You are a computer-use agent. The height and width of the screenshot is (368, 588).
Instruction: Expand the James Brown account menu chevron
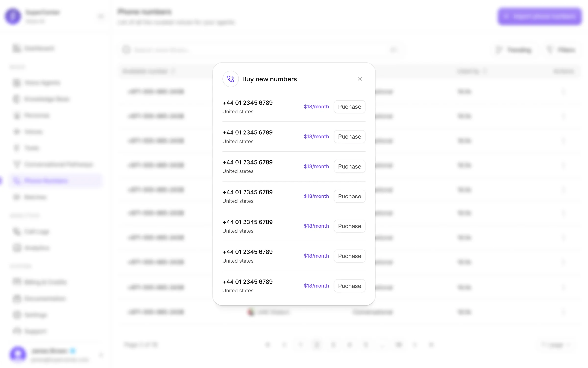[101, 355]
